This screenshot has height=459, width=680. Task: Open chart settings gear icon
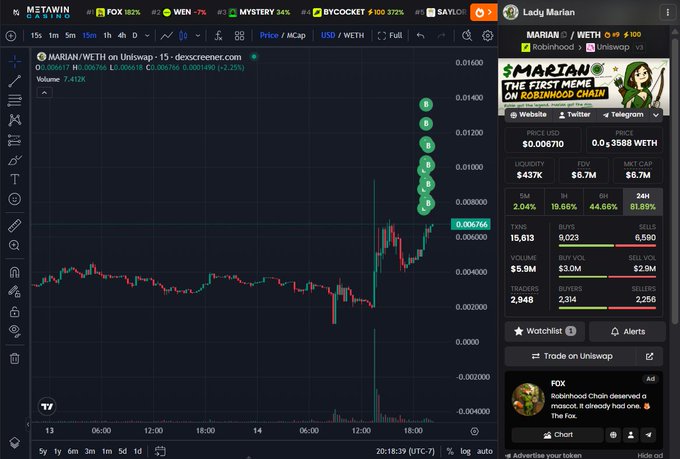488,36
